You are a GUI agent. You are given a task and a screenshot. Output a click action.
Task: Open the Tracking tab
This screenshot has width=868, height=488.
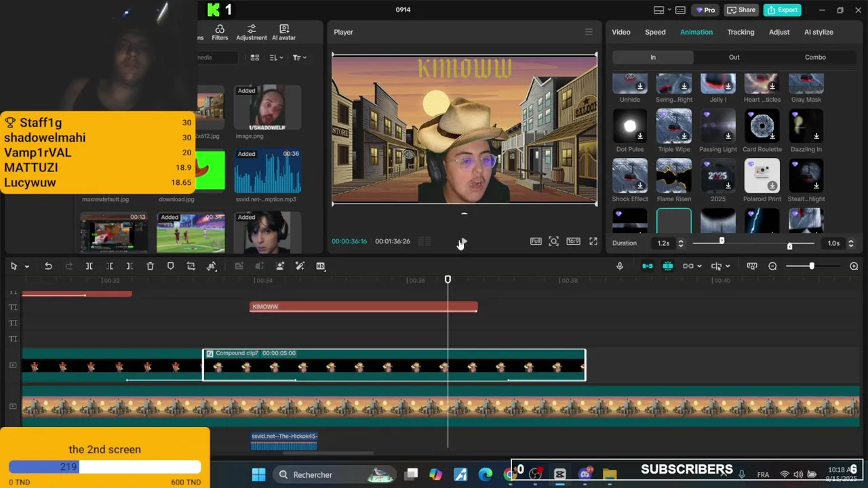tap(741, 32)
